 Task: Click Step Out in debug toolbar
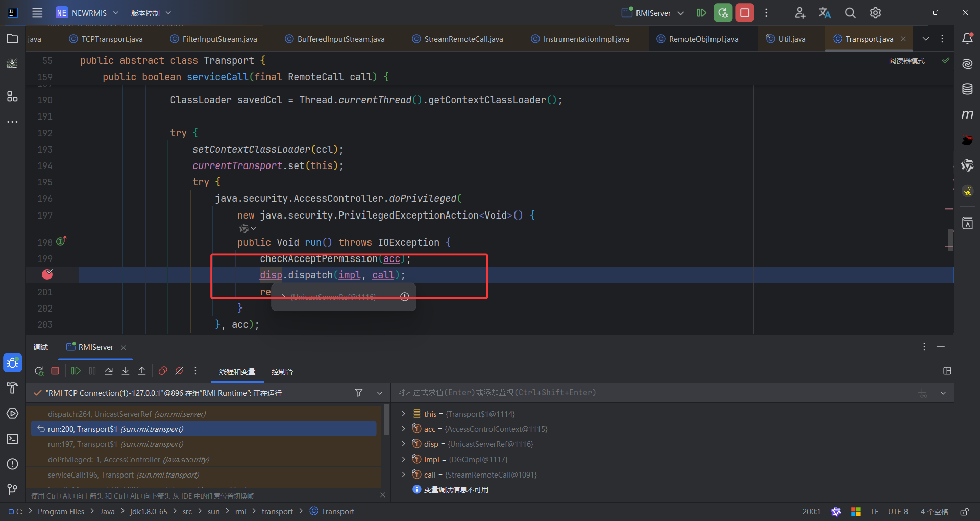(142, 371)
